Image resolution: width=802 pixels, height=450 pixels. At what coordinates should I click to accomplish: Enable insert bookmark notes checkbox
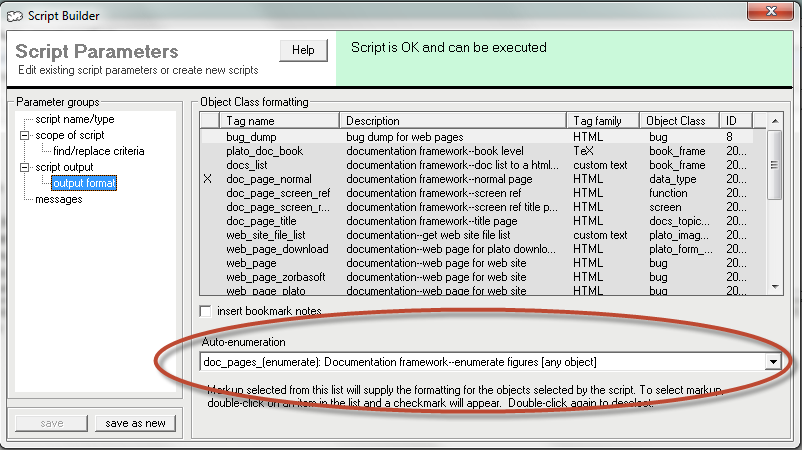207,311
